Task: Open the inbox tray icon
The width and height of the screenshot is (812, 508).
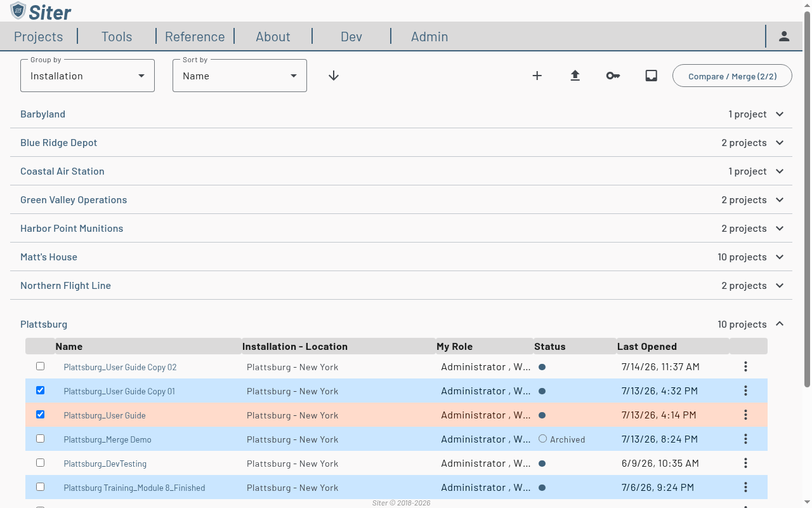Action: click(651, 76)
